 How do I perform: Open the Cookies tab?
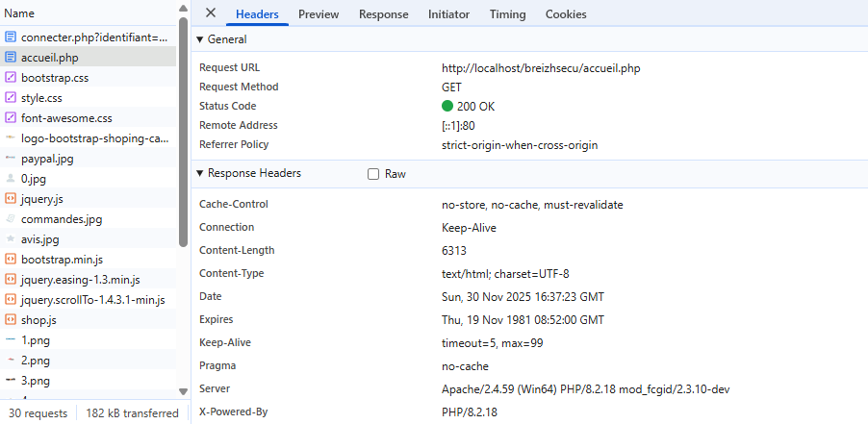(566, 14)
